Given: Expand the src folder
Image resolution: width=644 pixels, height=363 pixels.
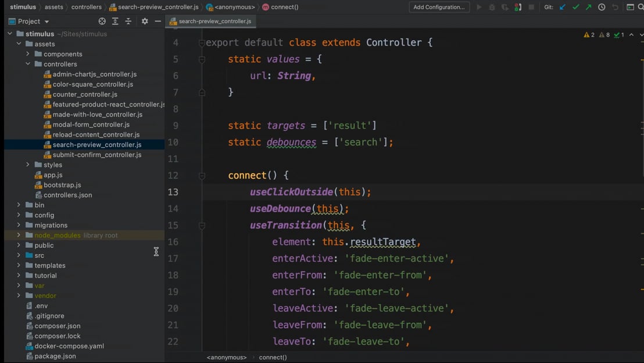Looking at the screenshot, I should [x=19, y=255].
